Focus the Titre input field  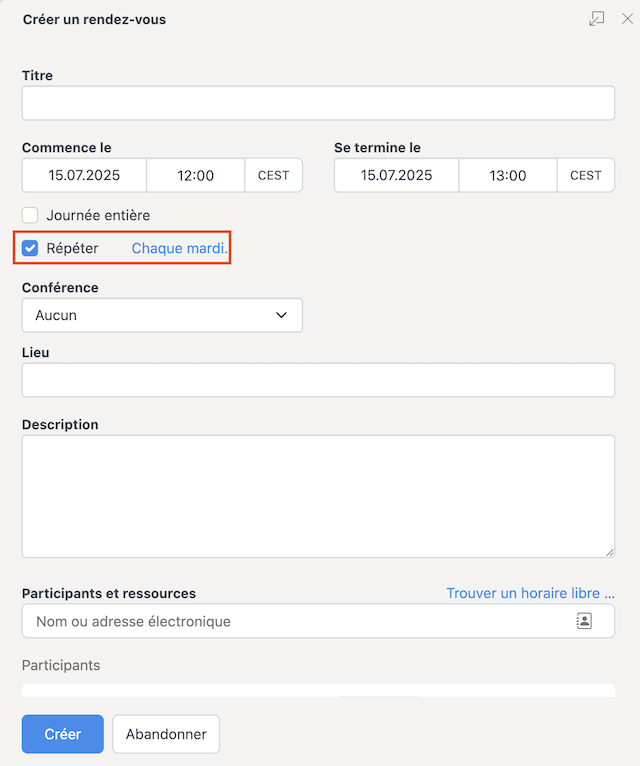tap(318, 103)
